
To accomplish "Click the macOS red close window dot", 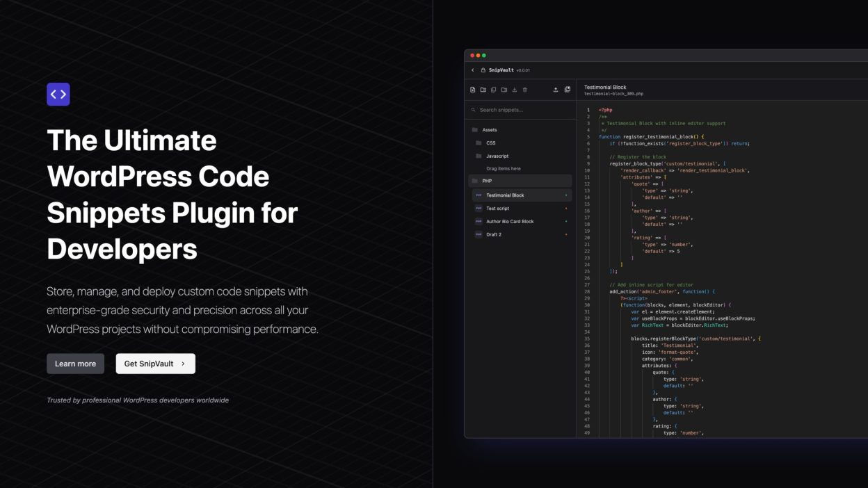I will [472, 56].
